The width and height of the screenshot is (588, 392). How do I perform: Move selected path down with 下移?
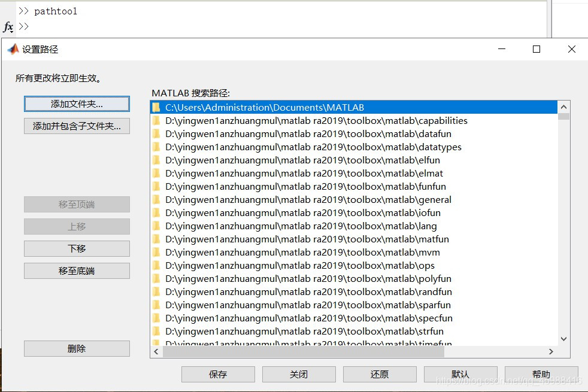pos(77,248)
